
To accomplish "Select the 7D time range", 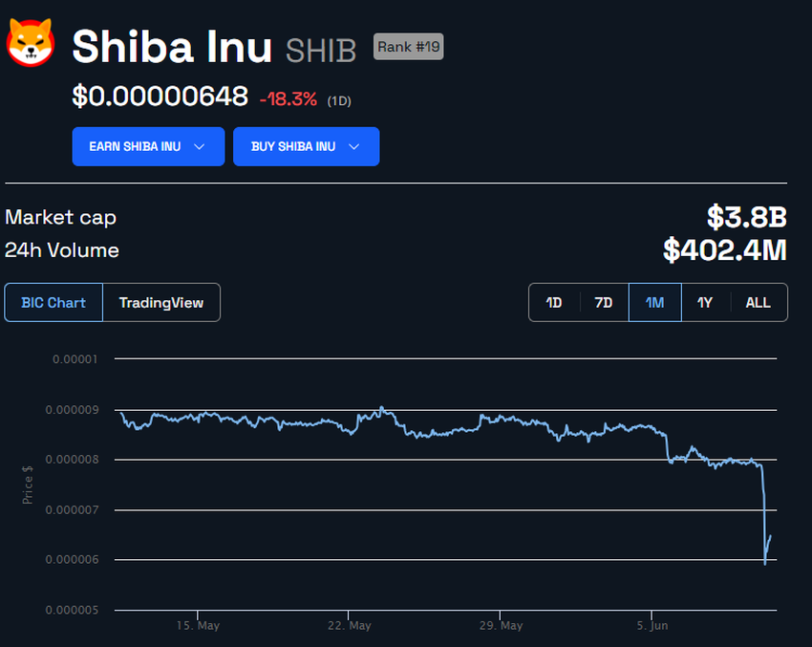I will pyautogui.click(x=604, y=302).
